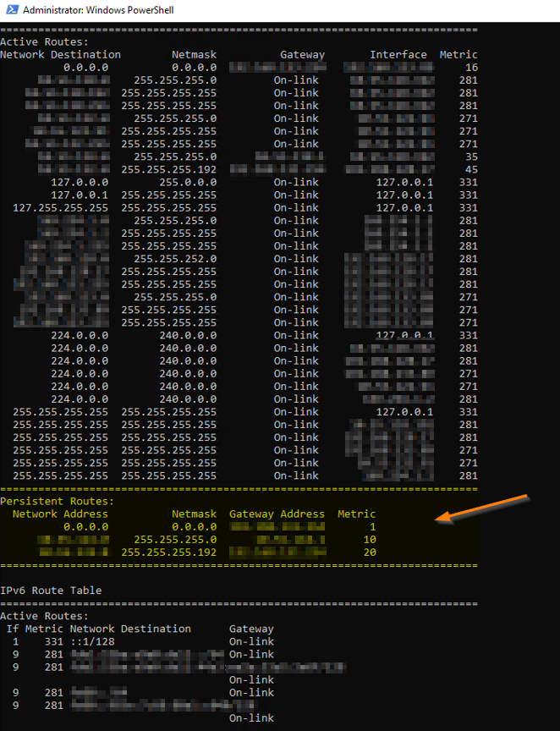
Task: Select the 'Metric' header in the IPv6 table
Action: [x=44, y=629]
